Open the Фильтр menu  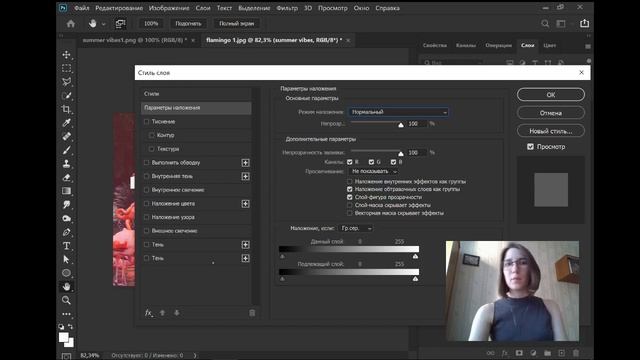click(287, 8)
